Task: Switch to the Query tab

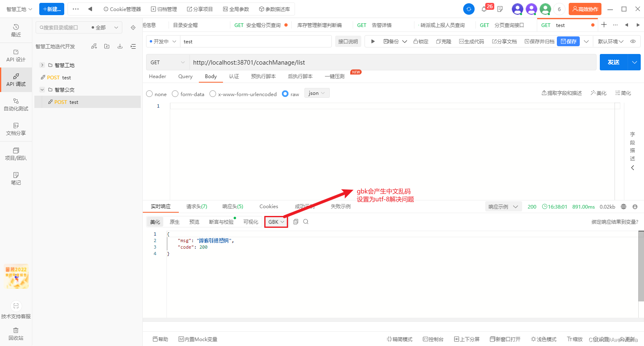Action: (185, 76)
